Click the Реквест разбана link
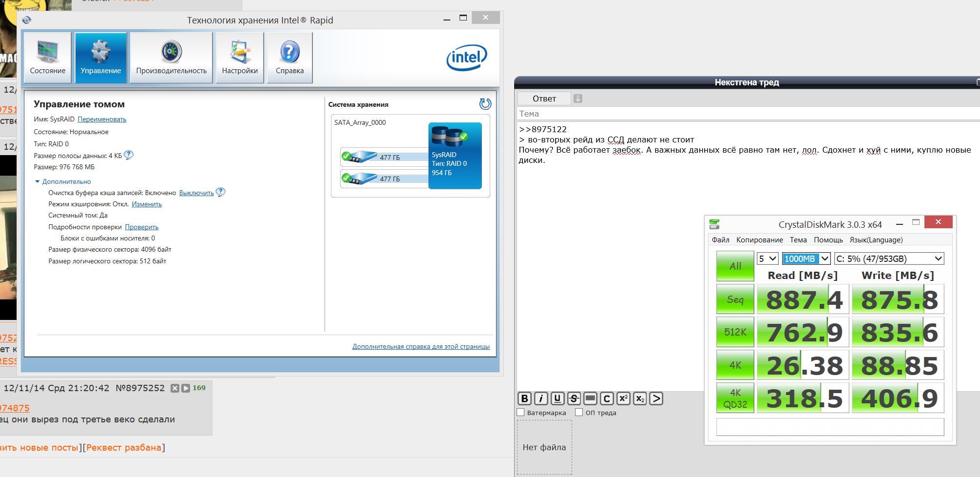980x477 pixels. [124, 447]
